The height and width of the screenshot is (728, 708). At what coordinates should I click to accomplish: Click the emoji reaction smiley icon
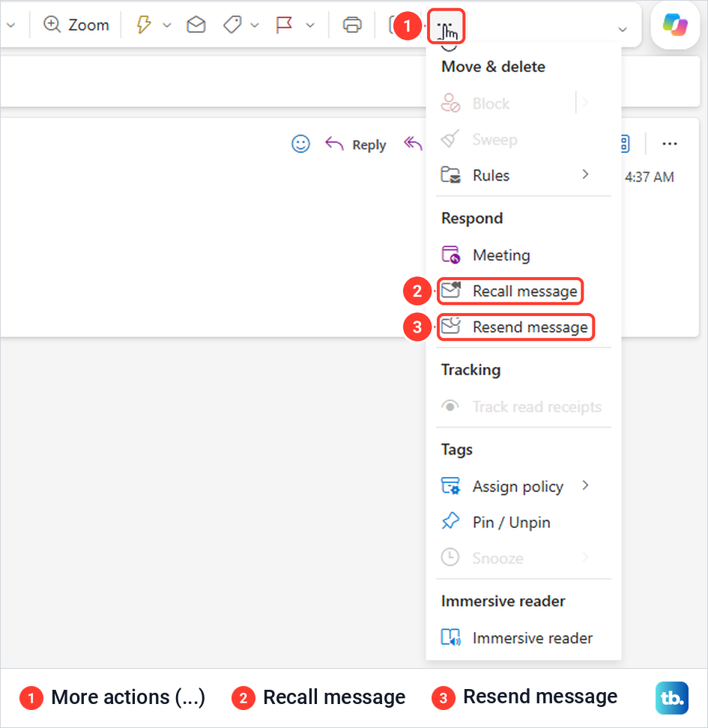tap(300, 144)
